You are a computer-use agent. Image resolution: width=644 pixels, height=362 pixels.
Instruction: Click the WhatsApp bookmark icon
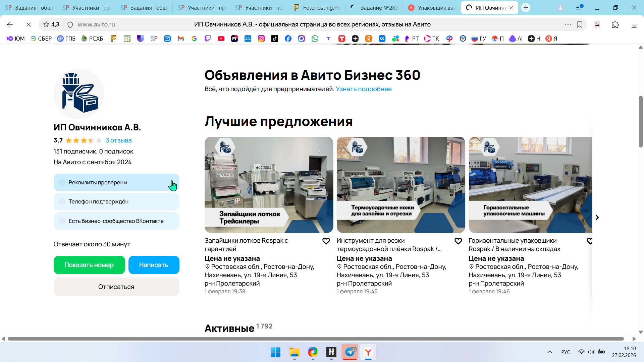coord(315,39)
